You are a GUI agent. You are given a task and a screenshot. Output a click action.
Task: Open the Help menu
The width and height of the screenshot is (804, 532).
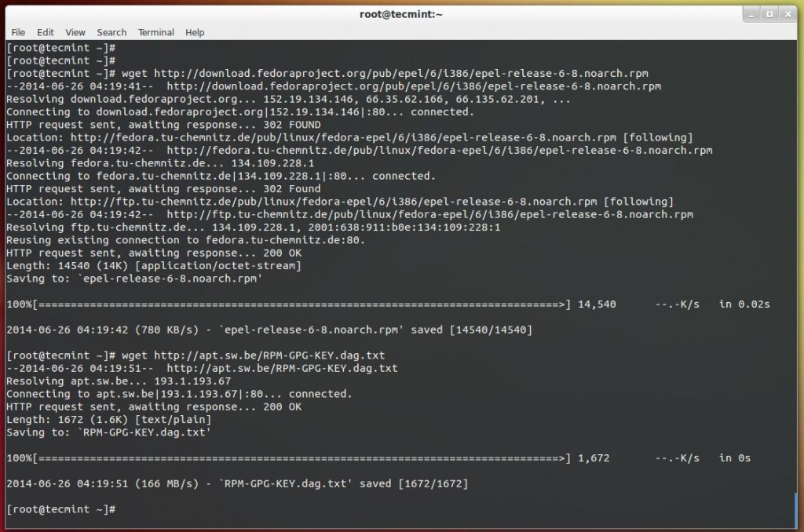[x=193, y=32]
